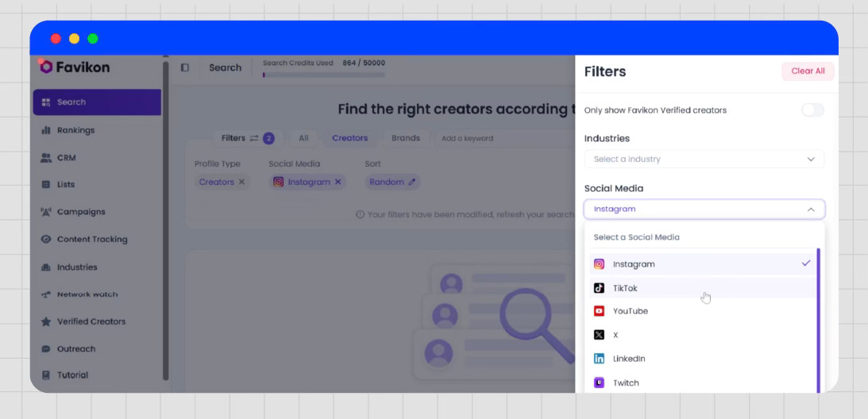Image resolution: width=868 pixels, height=419 pixels.
Task: Open Search in the sidebar
Action: pyautogui.click(x=97, y=102)
